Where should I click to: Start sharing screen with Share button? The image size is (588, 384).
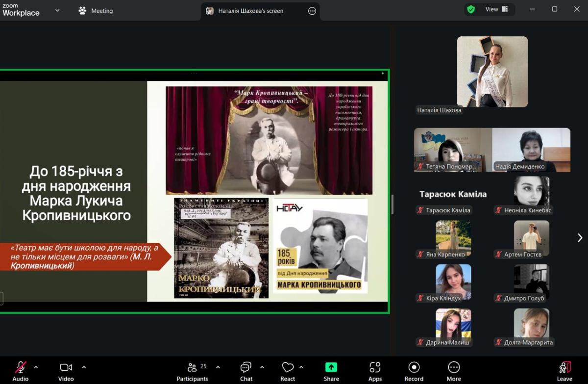[x=331, y=371]
